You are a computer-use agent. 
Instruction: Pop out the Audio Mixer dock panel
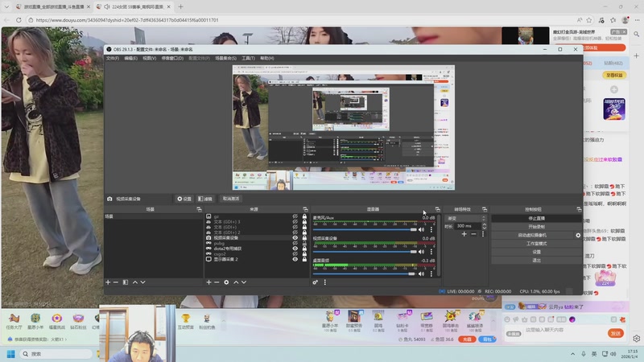[437, 209]
